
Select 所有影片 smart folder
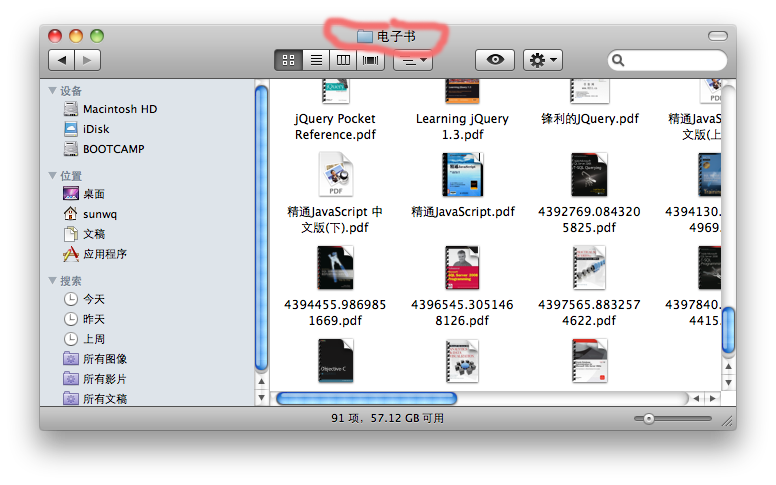click(95, 379)
